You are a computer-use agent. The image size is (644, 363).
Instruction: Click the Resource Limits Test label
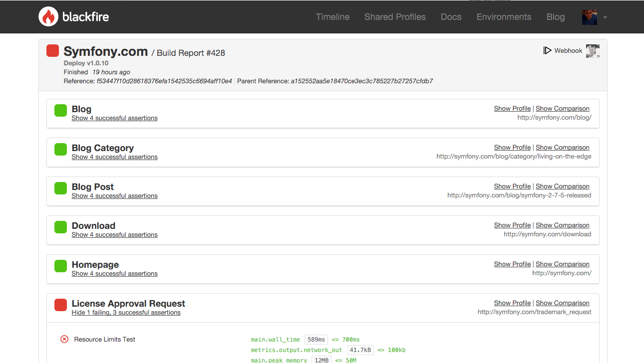pyautogui.click(x=105, y=339)
